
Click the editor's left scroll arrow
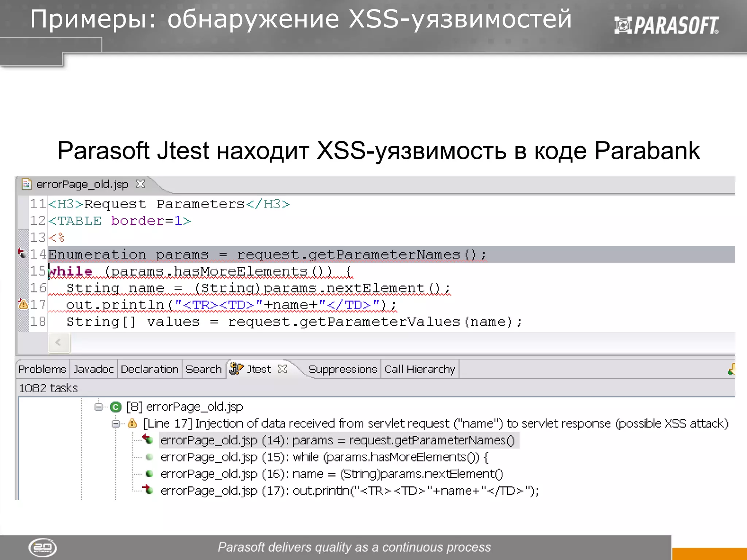tap(59, 343)
